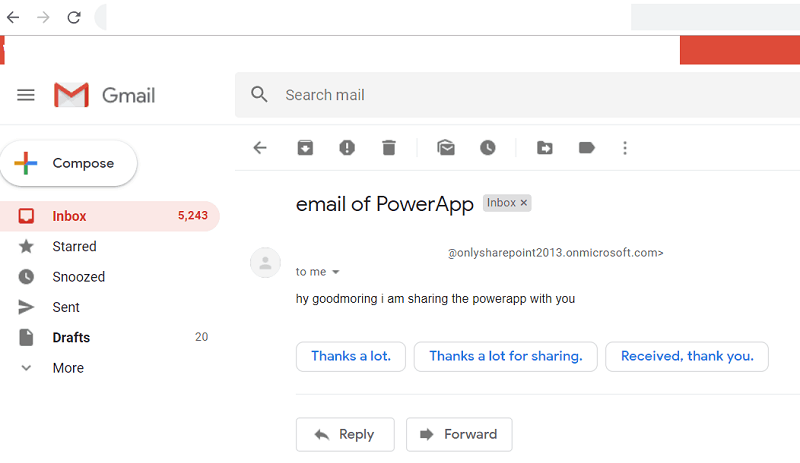Report the email as spam
Image resolution: width=800 pixels, height=463 pixels.
click(347, 148)
